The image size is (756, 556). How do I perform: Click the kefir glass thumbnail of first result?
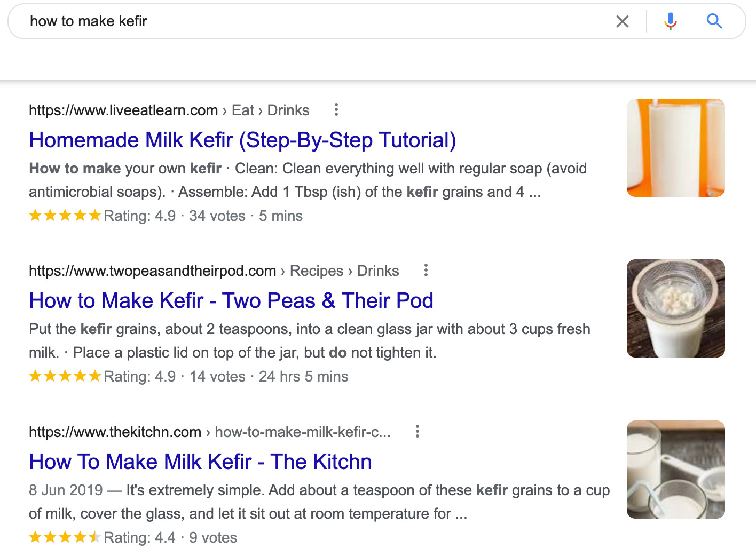tap(675, 148)
